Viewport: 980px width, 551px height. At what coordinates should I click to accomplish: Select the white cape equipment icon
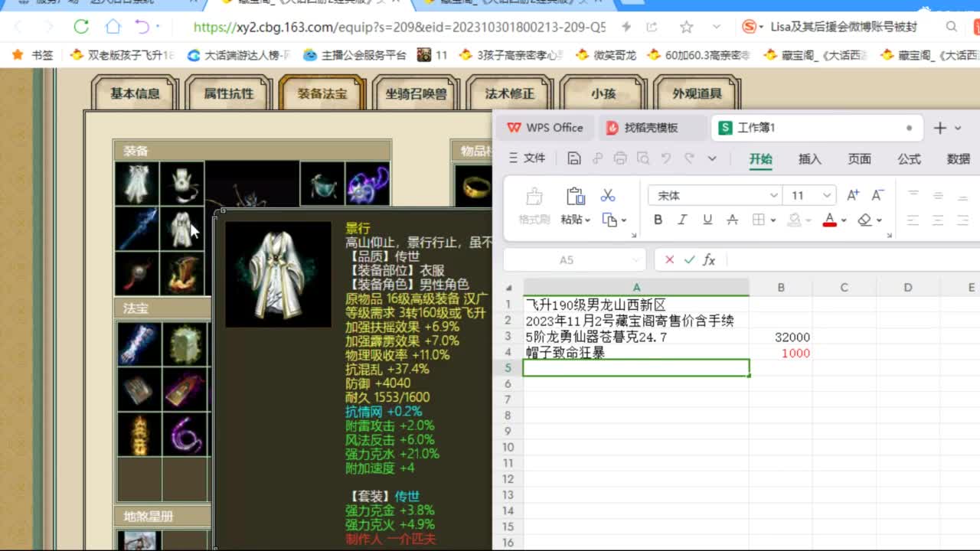point(137,184)
